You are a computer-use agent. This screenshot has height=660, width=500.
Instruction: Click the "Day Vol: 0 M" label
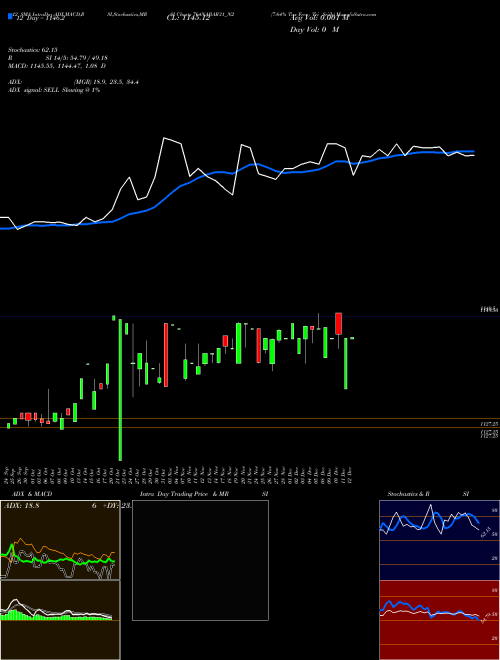pyautogui.click(x=314, y=30)
